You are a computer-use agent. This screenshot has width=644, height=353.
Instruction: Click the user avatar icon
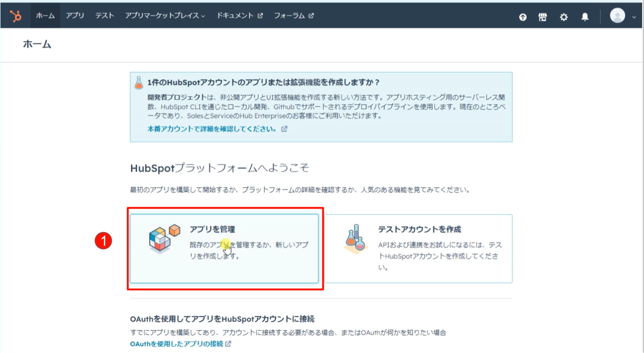click(617, 16)
